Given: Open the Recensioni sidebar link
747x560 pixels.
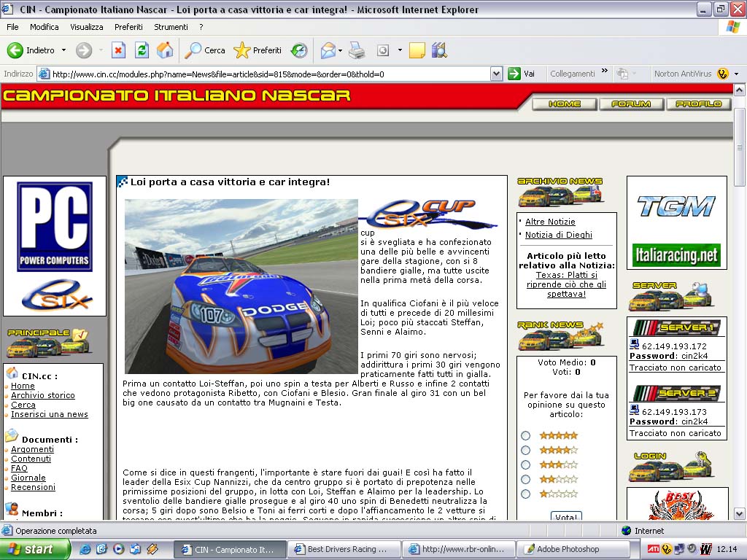Looking at the screenshot, I should click(x=34, y=487).
